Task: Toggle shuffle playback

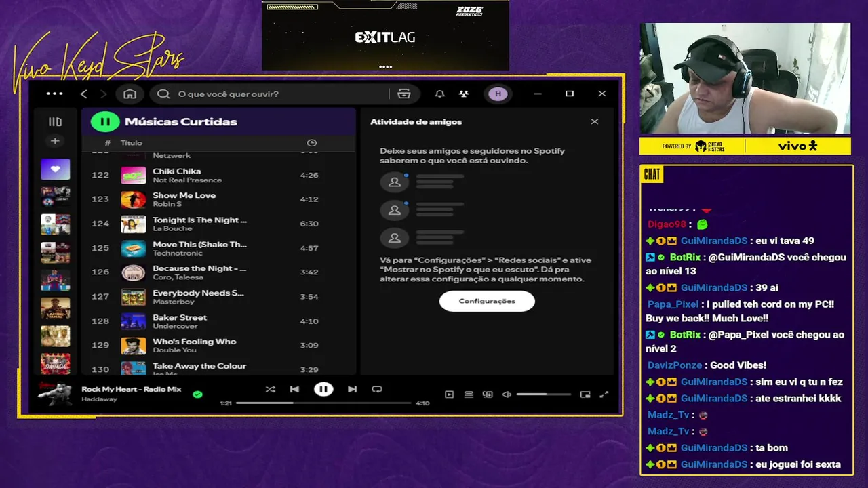Action: pos(271,390)
